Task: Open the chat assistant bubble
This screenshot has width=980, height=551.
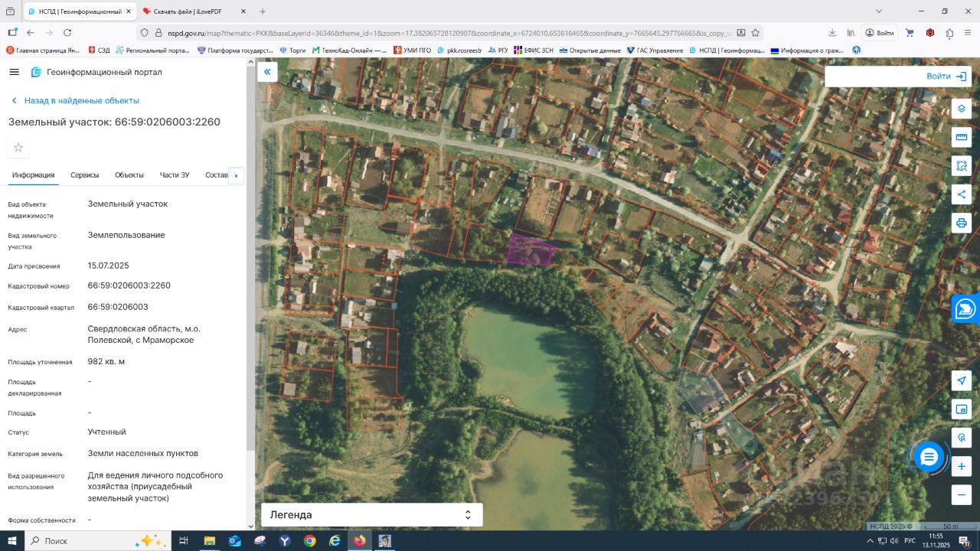Action: pos(929,458)
